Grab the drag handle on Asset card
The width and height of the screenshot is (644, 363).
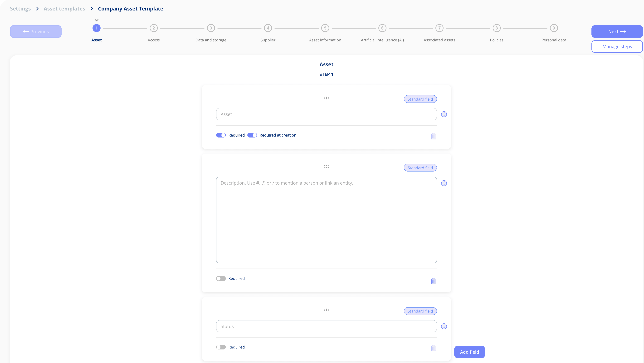(326, 98)
